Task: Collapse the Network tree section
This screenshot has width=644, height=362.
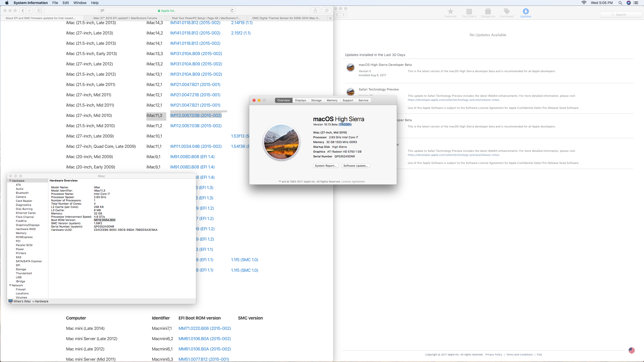Action: pos(10,285)
